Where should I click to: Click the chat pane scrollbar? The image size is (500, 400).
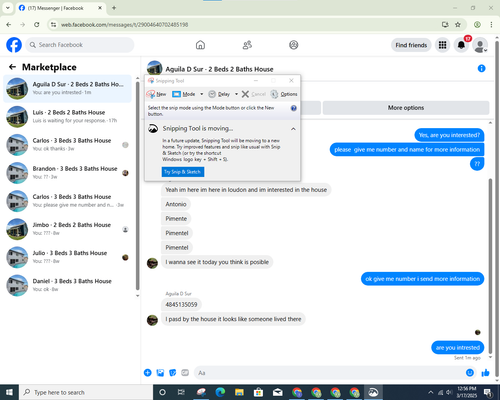490,266
